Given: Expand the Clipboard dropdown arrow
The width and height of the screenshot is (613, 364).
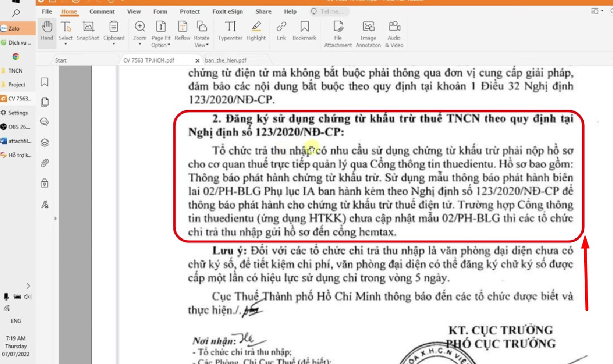Looking at the screenshot, I should 114,44.
